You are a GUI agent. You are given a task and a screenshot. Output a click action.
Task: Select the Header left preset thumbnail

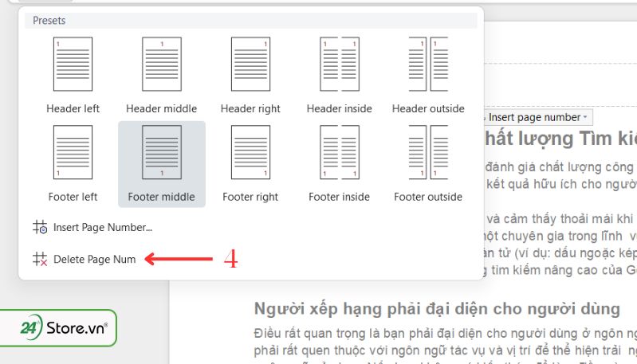pos(73,64)
